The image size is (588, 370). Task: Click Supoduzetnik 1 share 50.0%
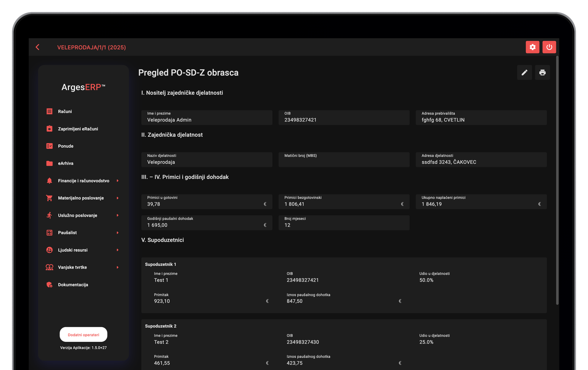pyautogui.click(x=426, y=280)
